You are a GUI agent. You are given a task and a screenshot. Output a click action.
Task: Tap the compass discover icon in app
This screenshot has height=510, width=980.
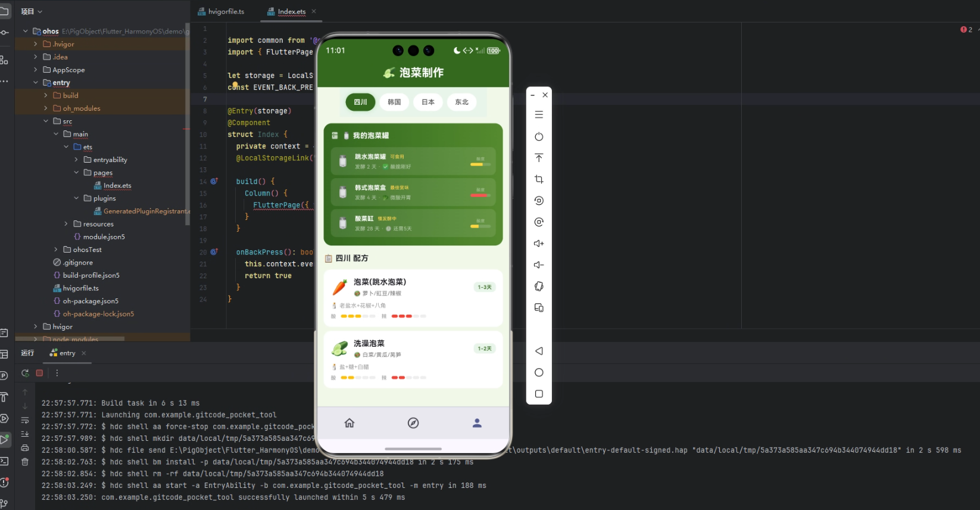pyautogui.click(x=413, y=423)
